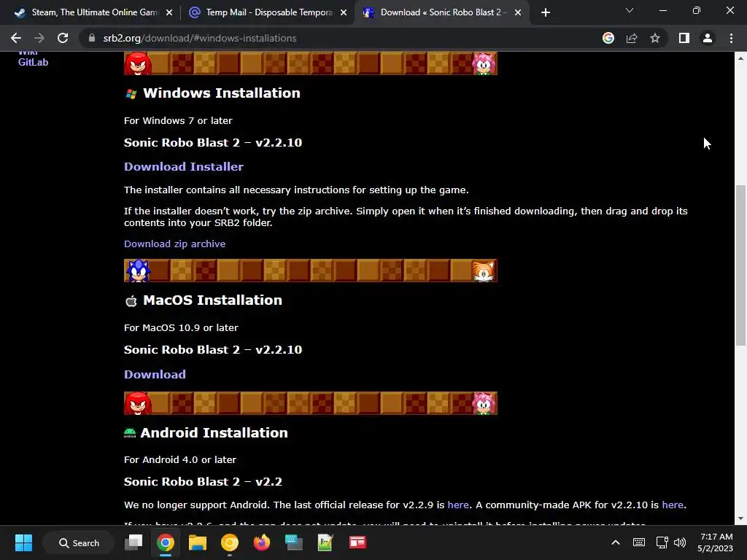Open the volume control in tray
Viewport: 747px width, 560px height.
point(680,542)
